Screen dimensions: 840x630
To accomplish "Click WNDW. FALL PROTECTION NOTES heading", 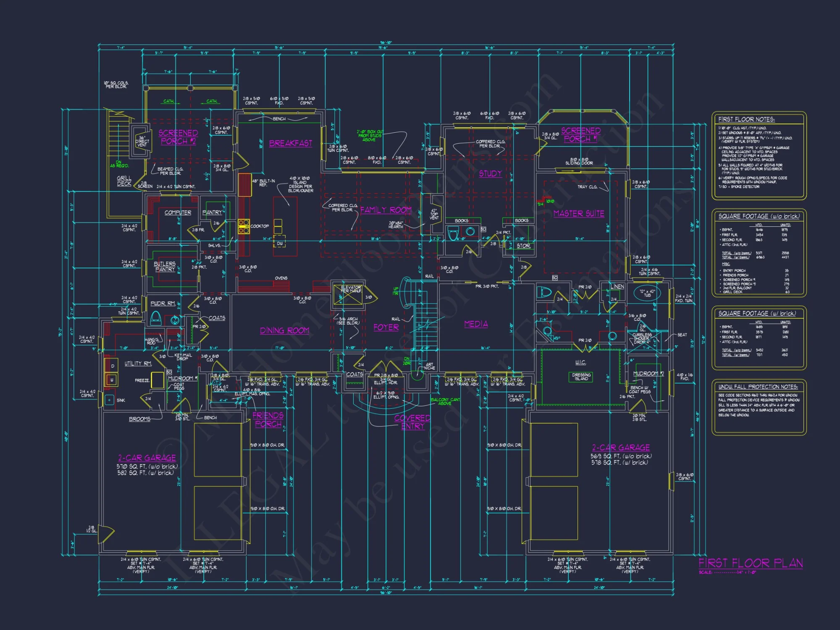I will pyautogui.click(x=758, y=387).
